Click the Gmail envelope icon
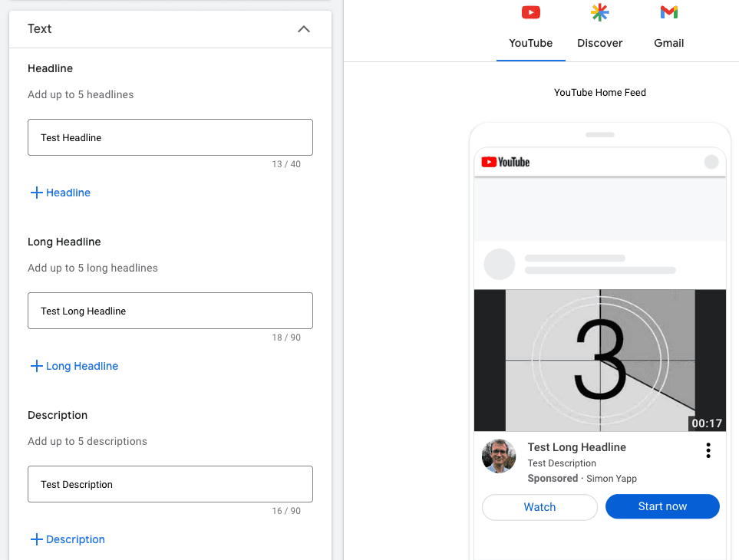This screenshot has height=560, width=739. coord(668,12)
